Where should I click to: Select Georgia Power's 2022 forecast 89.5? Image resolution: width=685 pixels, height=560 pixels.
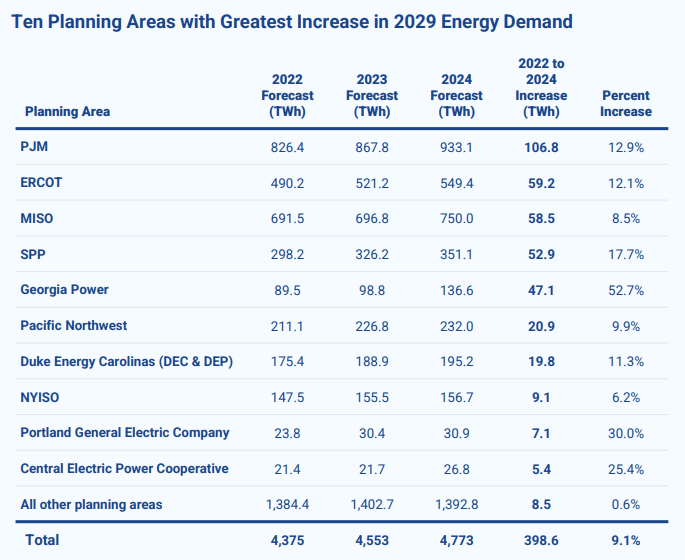(287, 290)
